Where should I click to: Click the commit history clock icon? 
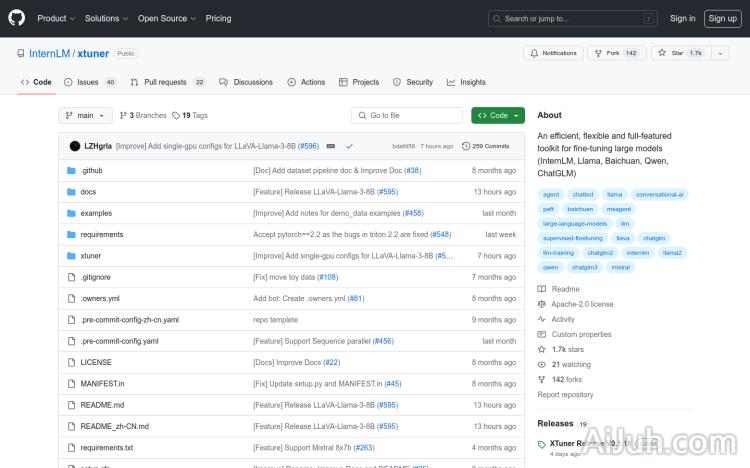466,146
